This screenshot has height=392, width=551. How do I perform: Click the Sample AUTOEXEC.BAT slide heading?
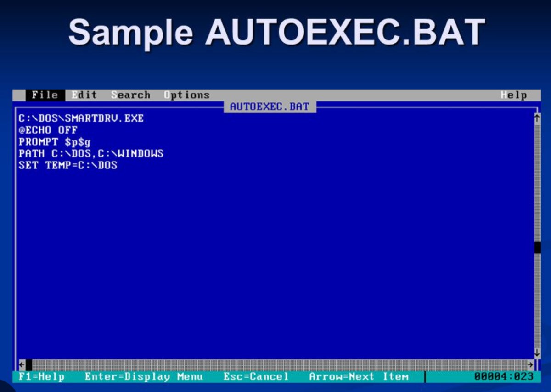(x=276, y=33)
